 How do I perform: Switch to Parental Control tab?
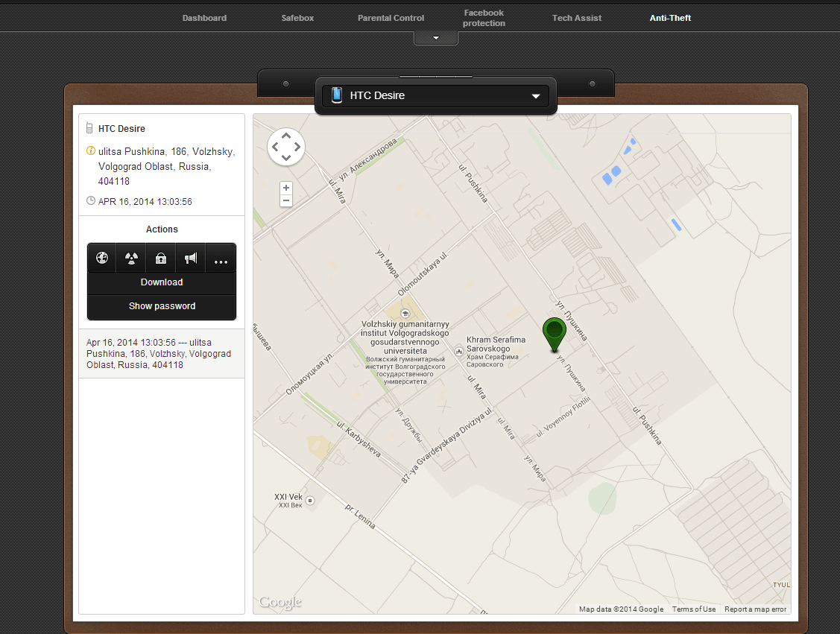tap(391, 18)
